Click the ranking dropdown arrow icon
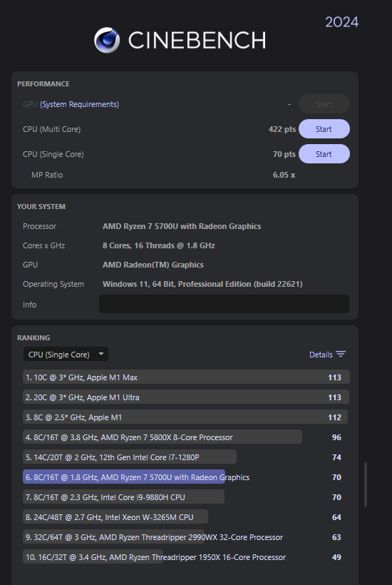 (101, 354)
